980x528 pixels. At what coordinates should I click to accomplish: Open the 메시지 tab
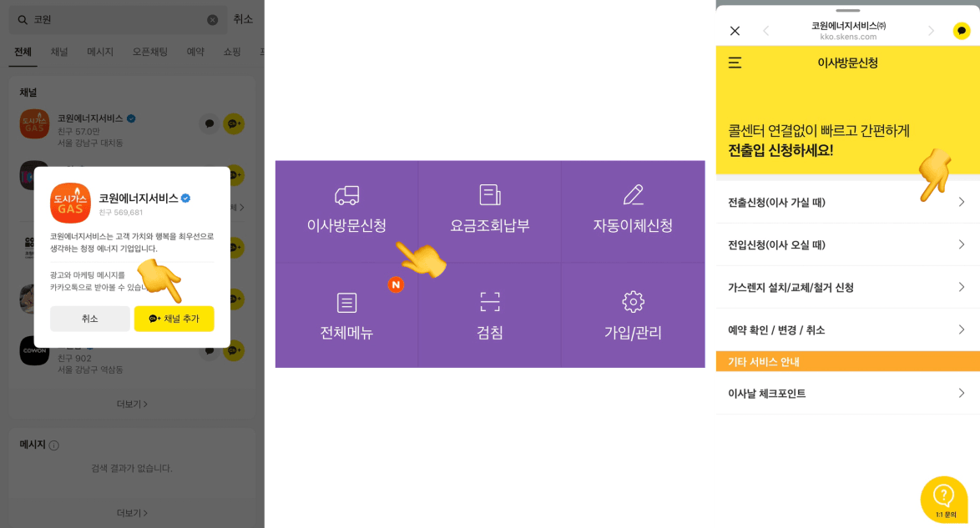100,52
